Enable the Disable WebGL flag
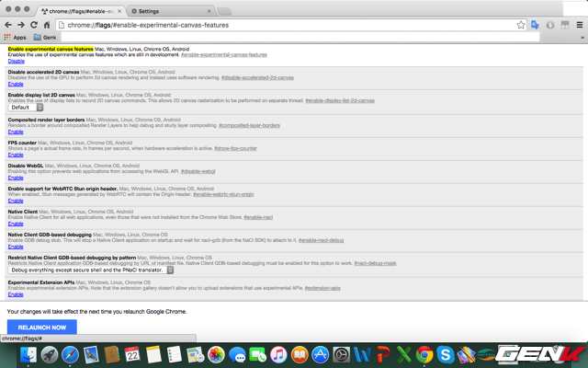This screenshot has width=588, height=368. coord(16,178)
